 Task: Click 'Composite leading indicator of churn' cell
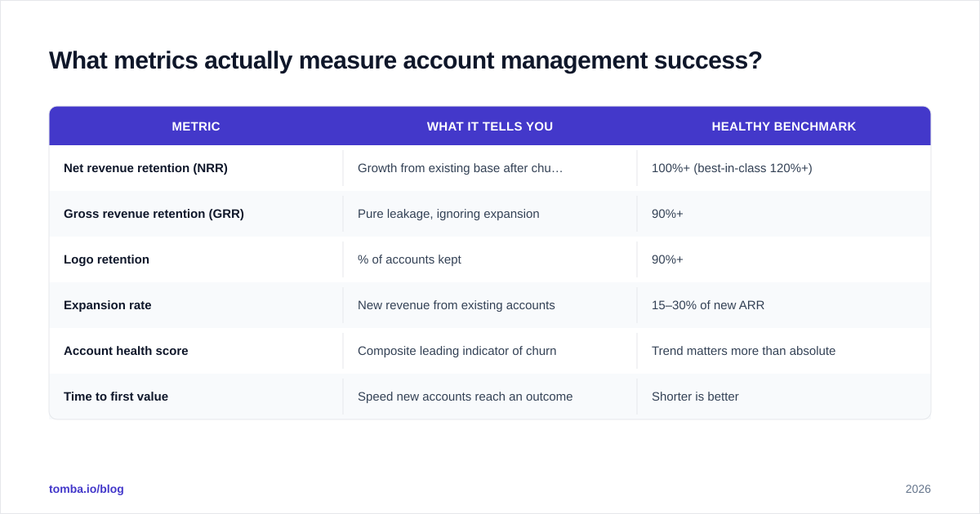[490, 351]
